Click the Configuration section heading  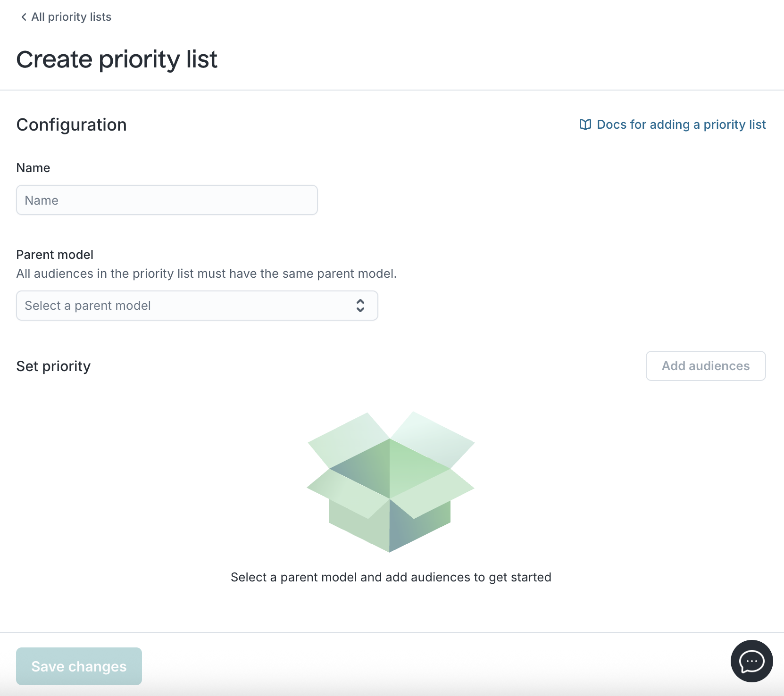tap(71, 125)
